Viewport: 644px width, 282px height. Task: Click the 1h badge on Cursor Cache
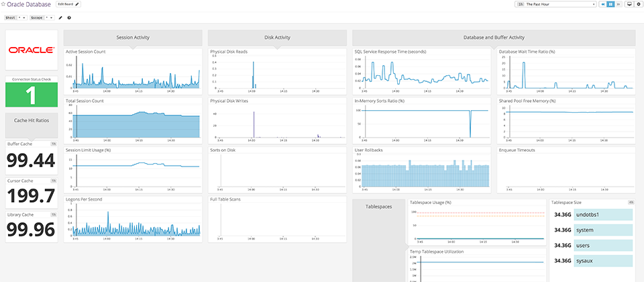[54, 181]
